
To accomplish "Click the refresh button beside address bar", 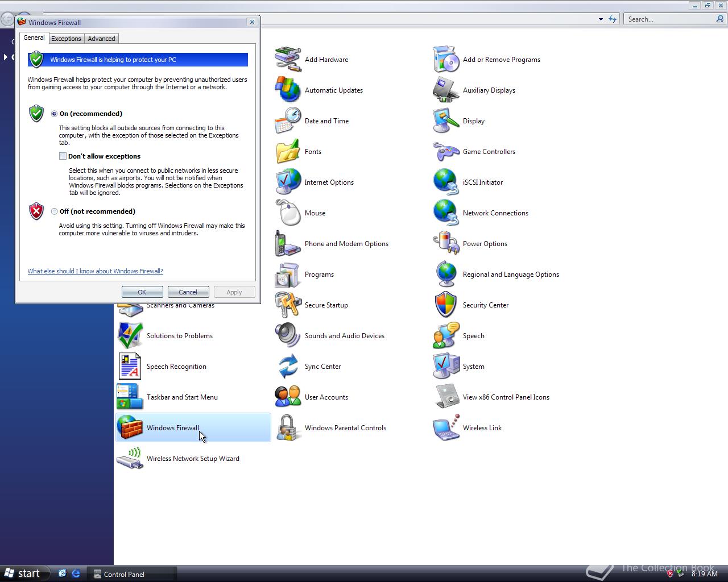I will click(613, 19).
